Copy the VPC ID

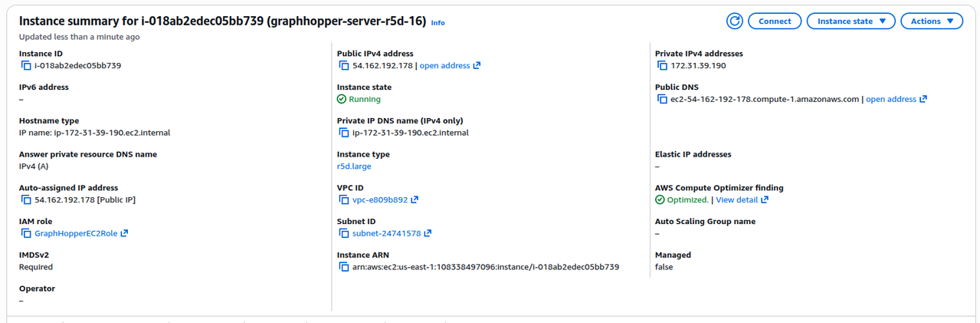[344, 200]
